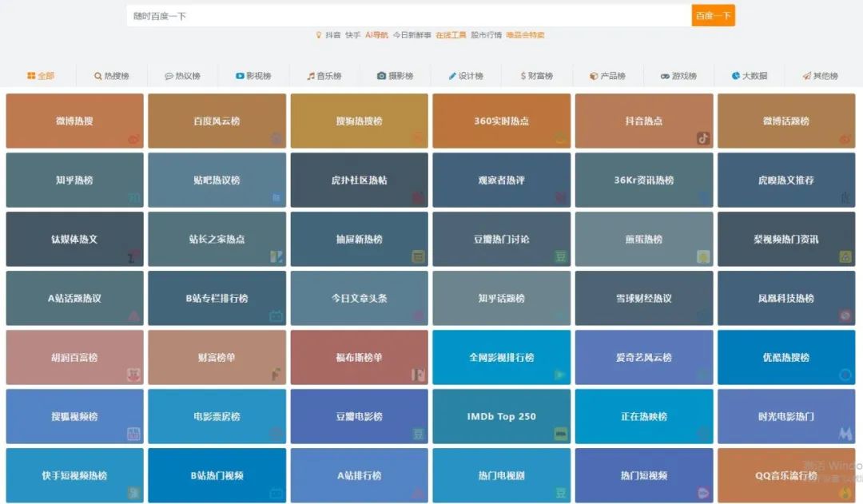This screenshot has height=504, width=863.
Task: Switch to the 设计榜 tab
Action: tap(466, 76)
